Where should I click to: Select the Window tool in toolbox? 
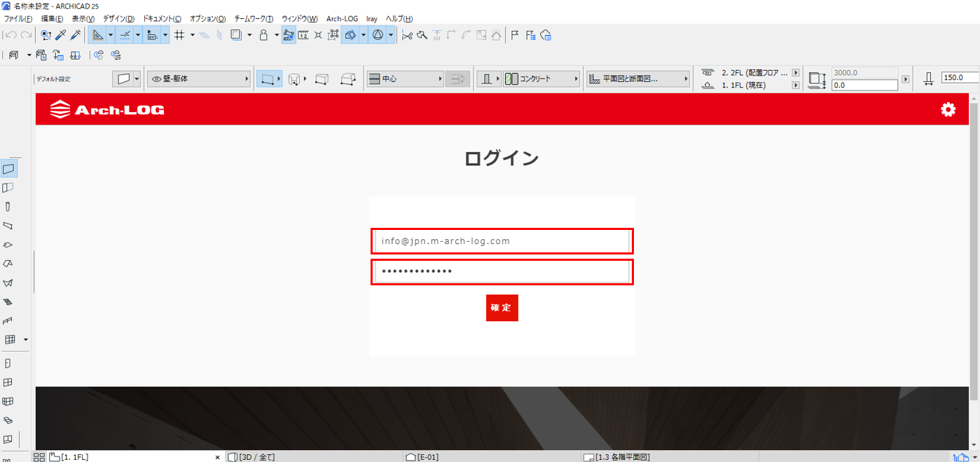tap(8, 382)
